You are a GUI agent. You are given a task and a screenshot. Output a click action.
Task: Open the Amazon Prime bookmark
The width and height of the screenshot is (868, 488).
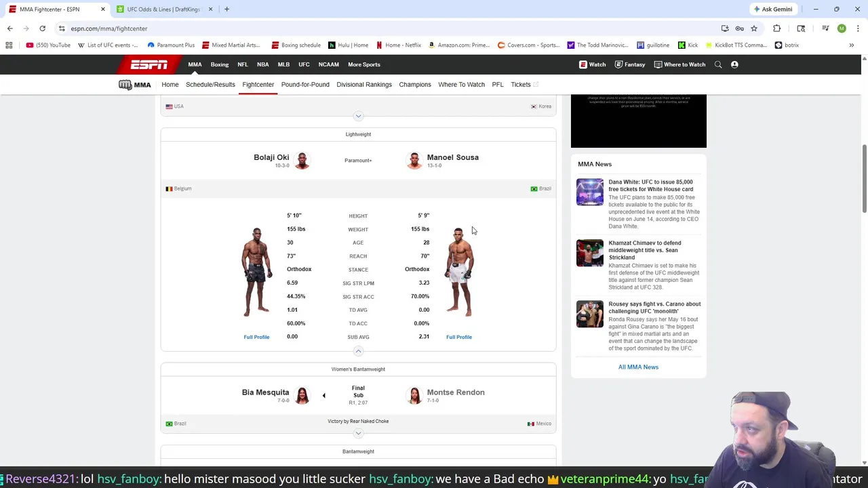click(x=458, y=45)
